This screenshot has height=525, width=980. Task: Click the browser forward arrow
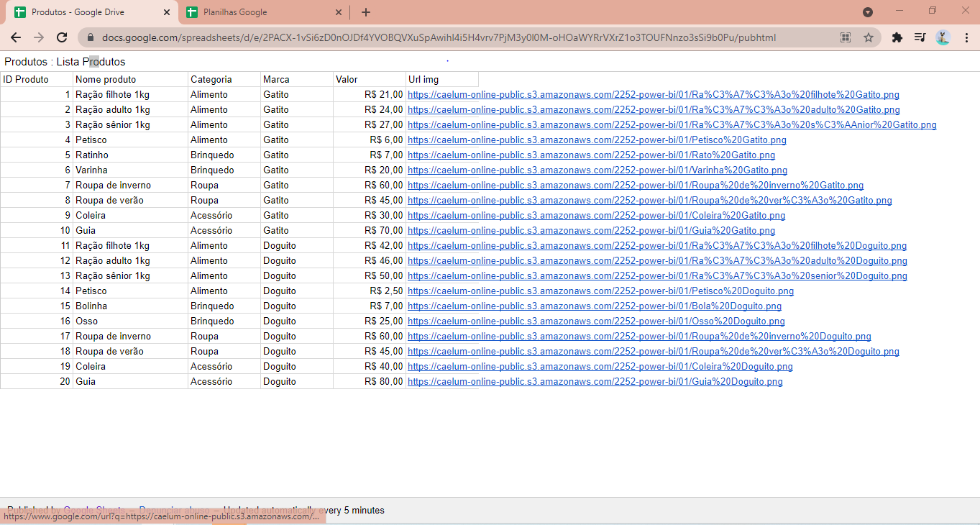[39, 37]
